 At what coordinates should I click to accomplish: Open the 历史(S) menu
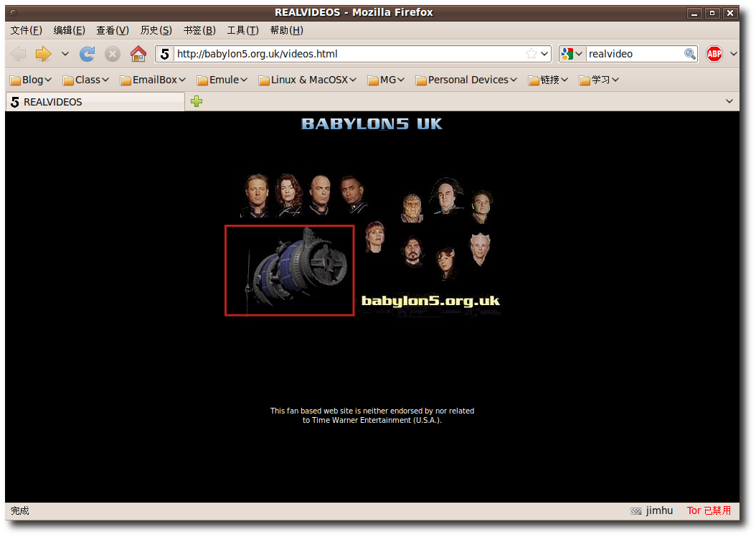156,30
